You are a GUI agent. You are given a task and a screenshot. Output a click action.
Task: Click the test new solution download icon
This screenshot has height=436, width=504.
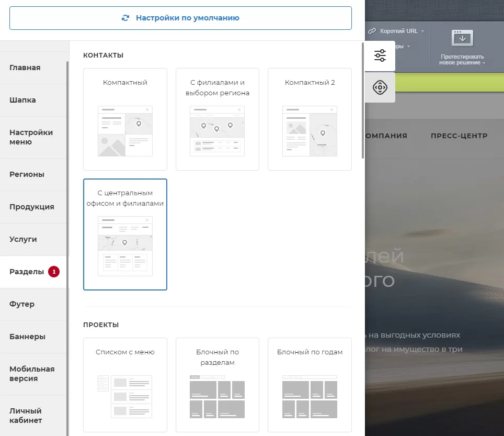point(462,38)
